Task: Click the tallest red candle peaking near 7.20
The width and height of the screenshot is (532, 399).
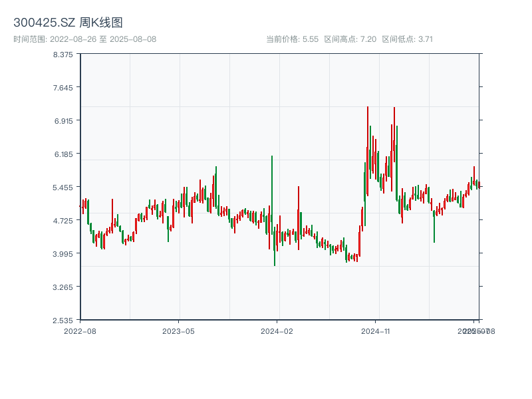Action: (x=368, y=151)
